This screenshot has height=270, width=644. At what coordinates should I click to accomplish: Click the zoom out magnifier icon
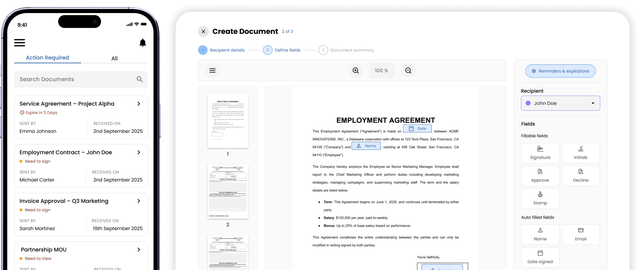click(408, 71)
